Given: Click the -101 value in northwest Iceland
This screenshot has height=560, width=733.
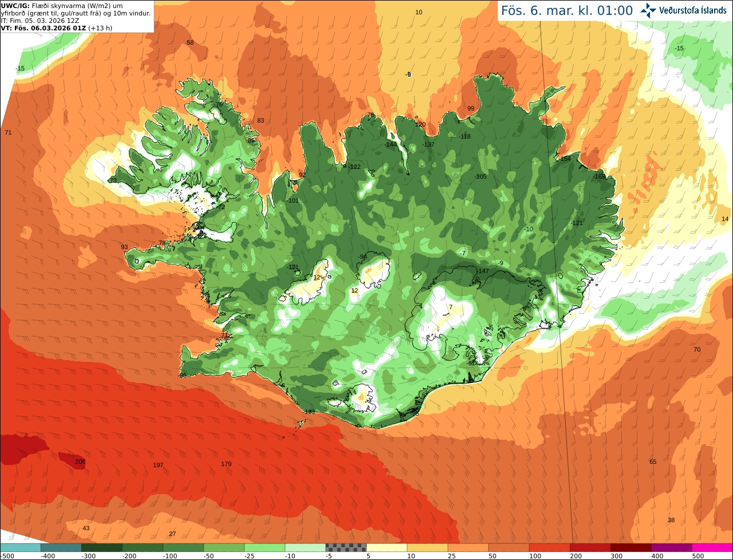Looking at the screenshot, I should pos(293,200).
